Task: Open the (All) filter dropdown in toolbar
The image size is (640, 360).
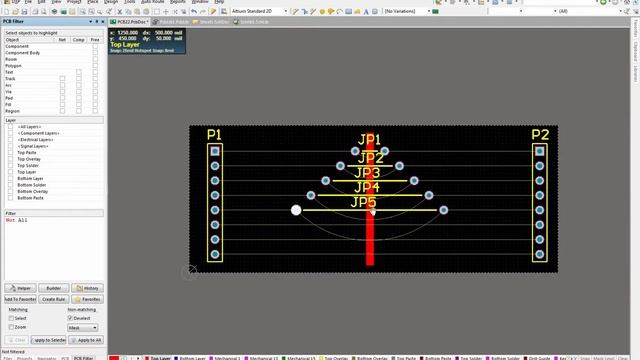Action: click(620, 11)
